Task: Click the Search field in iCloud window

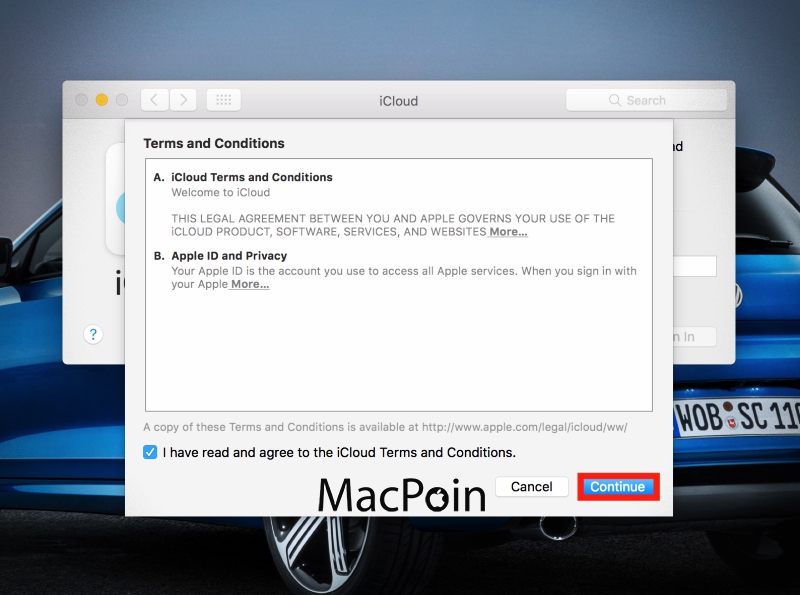Action: [x=646, y=100]
